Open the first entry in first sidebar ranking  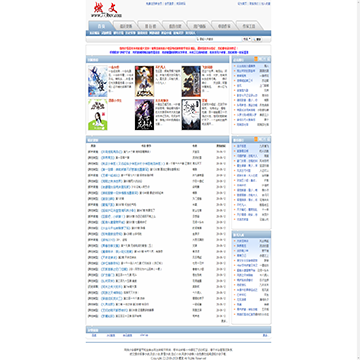pyautogui.click(x=246, y=66)
